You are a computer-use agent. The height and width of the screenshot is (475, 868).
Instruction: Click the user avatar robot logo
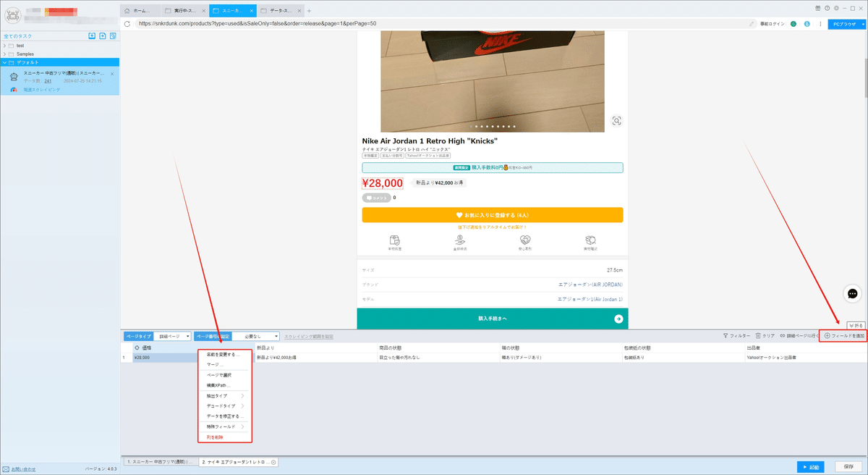click(x=14, y=14)
